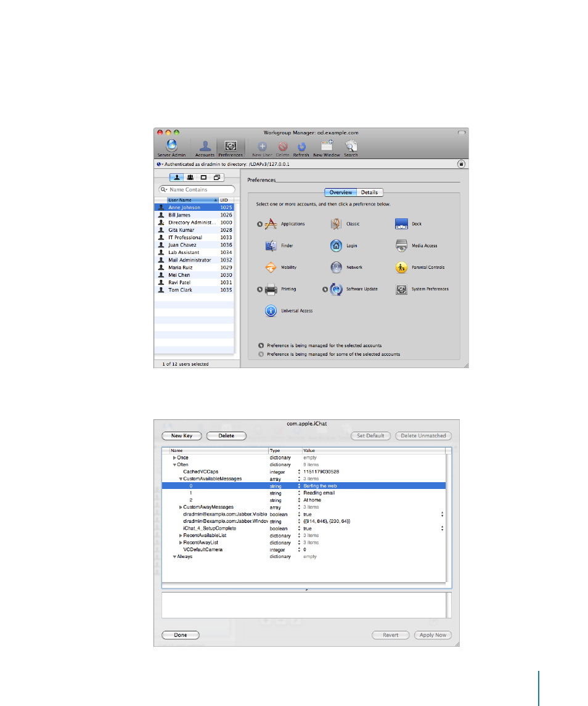Expand the RecentAwayList dictionary
Viewport: 588px width, 706px height.
coord(181,543)
